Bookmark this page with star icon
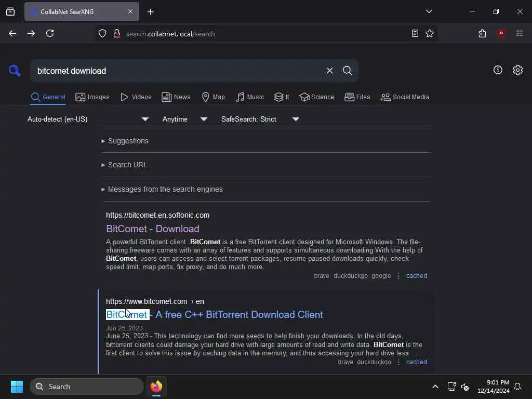This screenshot has height=399, width=532. tap(430, 33)
